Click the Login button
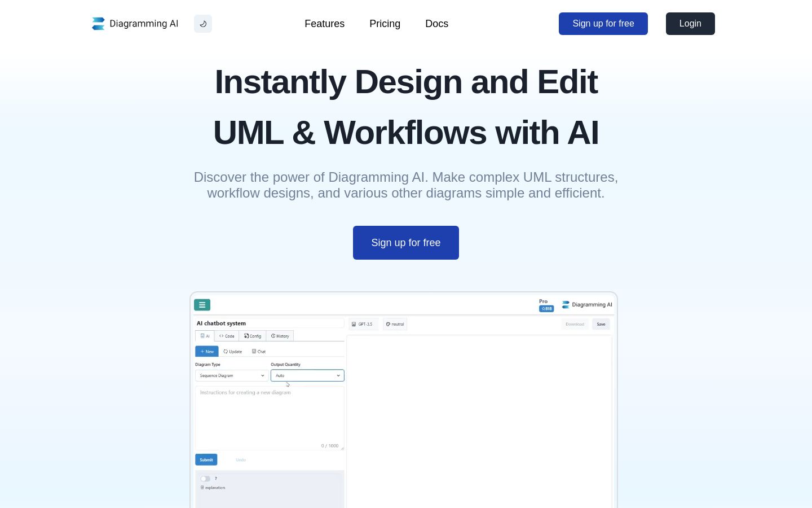The image size is (812, 508). point(690,24)
